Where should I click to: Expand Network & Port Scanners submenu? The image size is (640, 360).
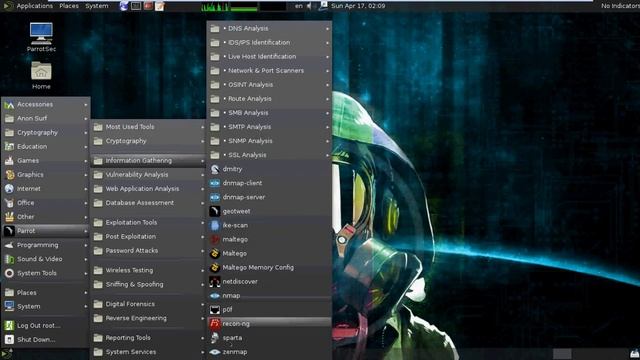point(269,71)
